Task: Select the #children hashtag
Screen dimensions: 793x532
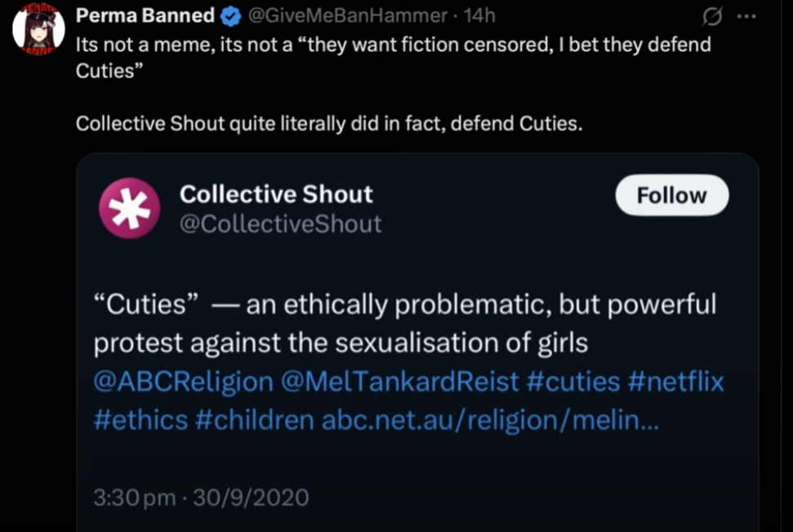Action: 254,420
